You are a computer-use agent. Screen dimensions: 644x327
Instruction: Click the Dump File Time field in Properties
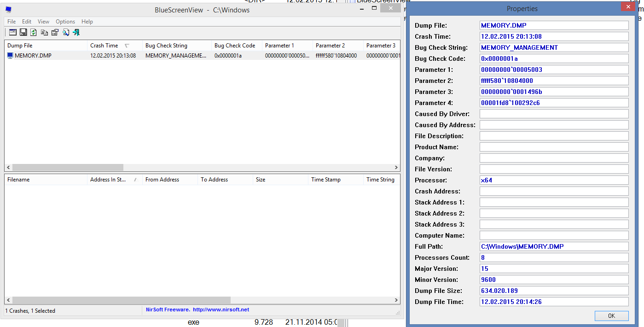(x=554, y=302)
